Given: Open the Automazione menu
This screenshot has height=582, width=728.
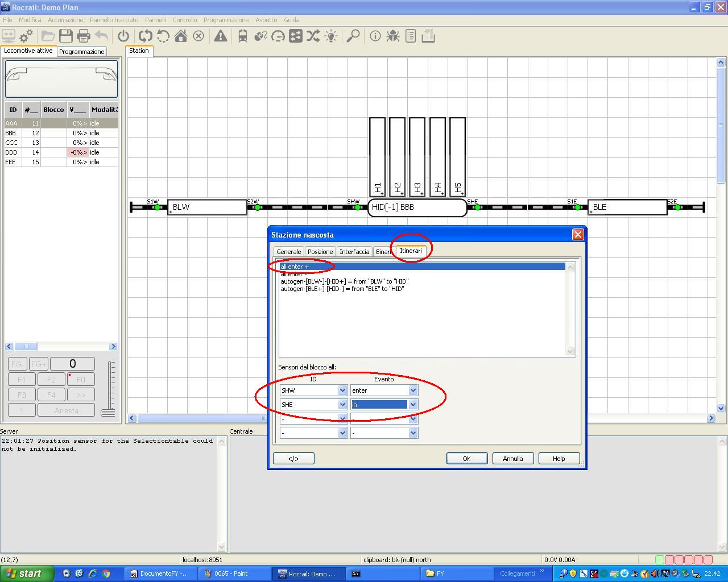Looking at the screenshot, I should tap(65, 20).
